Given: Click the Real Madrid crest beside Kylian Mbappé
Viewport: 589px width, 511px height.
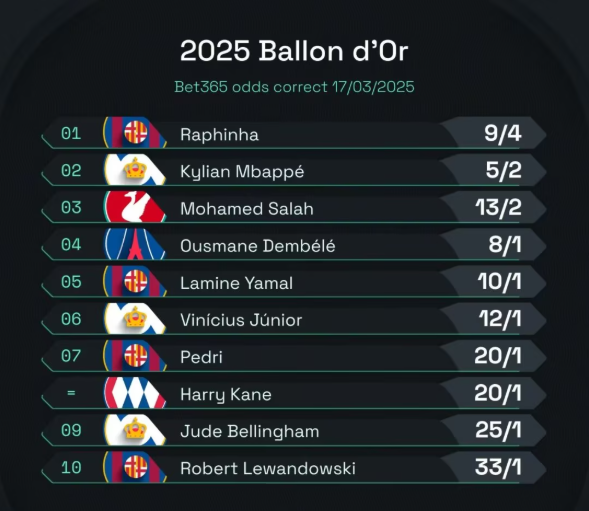Looking at the screenshot, I should tap(135, 169).
